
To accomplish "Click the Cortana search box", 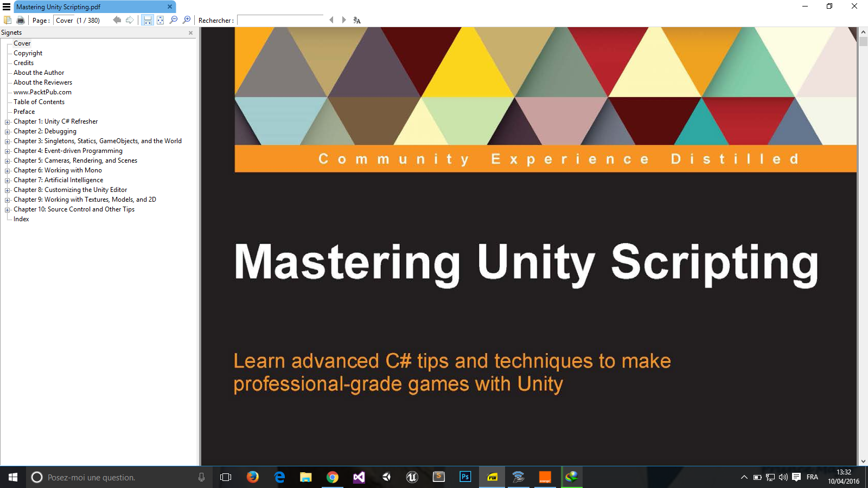I will coord(119,477).
